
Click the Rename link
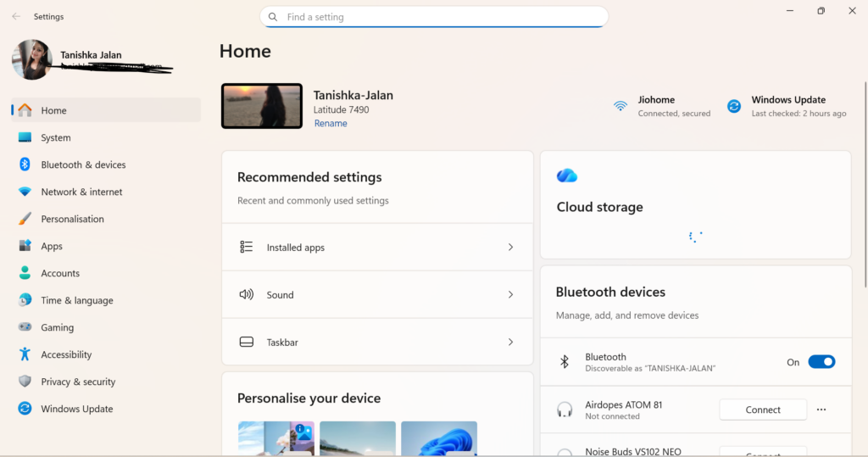click(x=331, y=124)
